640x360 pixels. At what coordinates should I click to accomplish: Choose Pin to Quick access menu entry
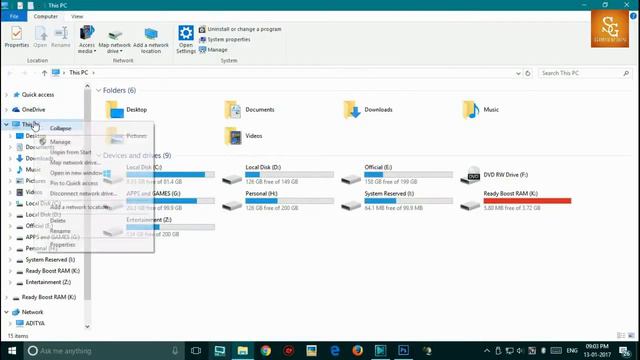(74, 183)
